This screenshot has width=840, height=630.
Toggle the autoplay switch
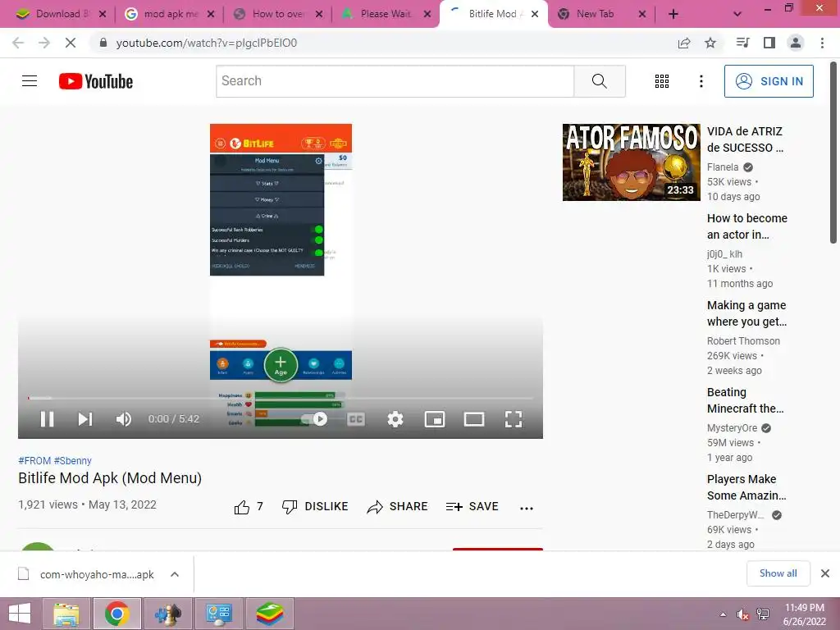click(316, 419)
